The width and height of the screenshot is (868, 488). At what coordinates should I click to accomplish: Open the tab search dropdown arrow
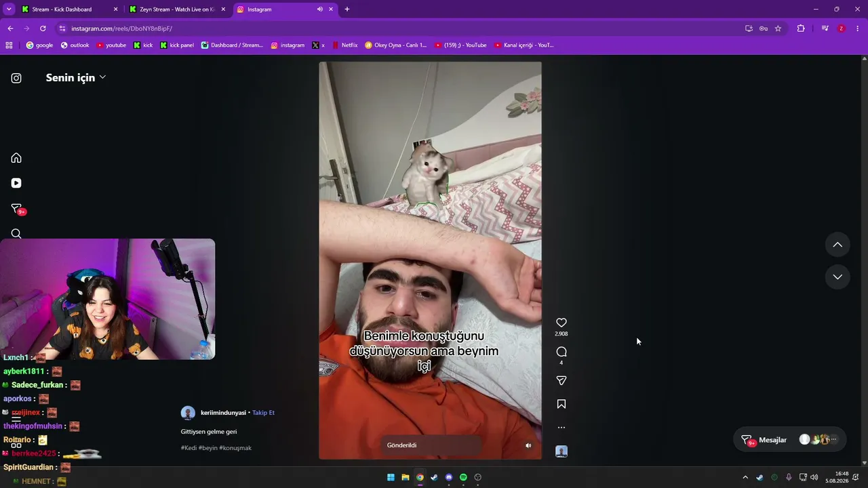tap(9, 9)
